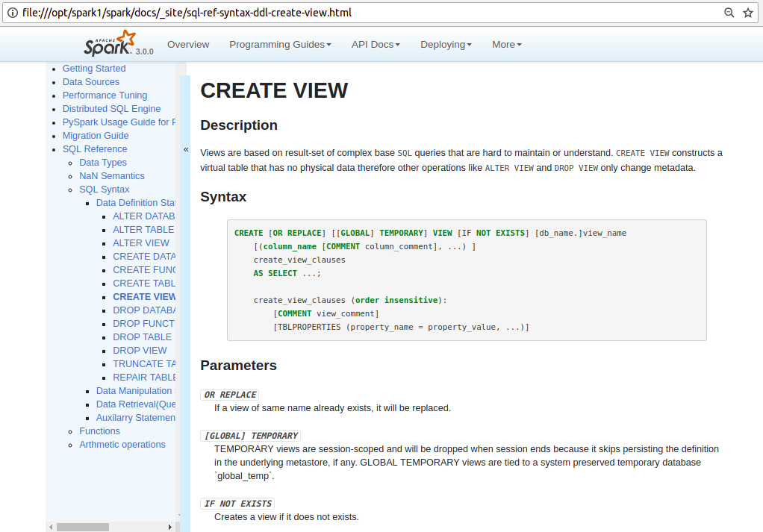Open the zoom search icon in address bar
This screenshot has width=763, height=532.
[729, 13]
